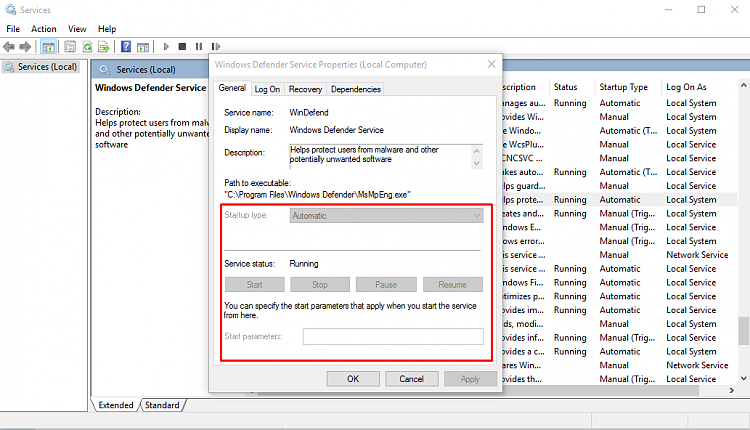Click the Status column header
The width and height of the screenshot is (750, 430).
565,87
